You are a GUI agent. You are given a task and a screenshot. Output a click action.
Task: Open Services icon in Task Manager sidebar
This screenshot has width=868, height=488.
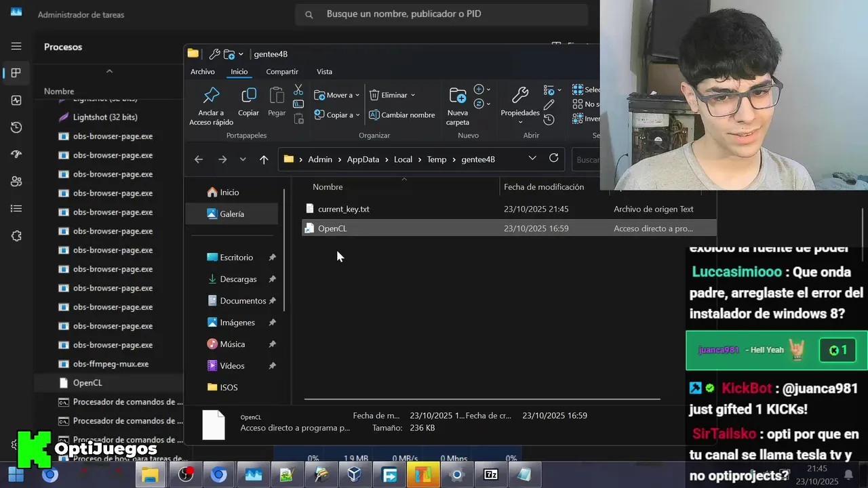click(16, 236)
